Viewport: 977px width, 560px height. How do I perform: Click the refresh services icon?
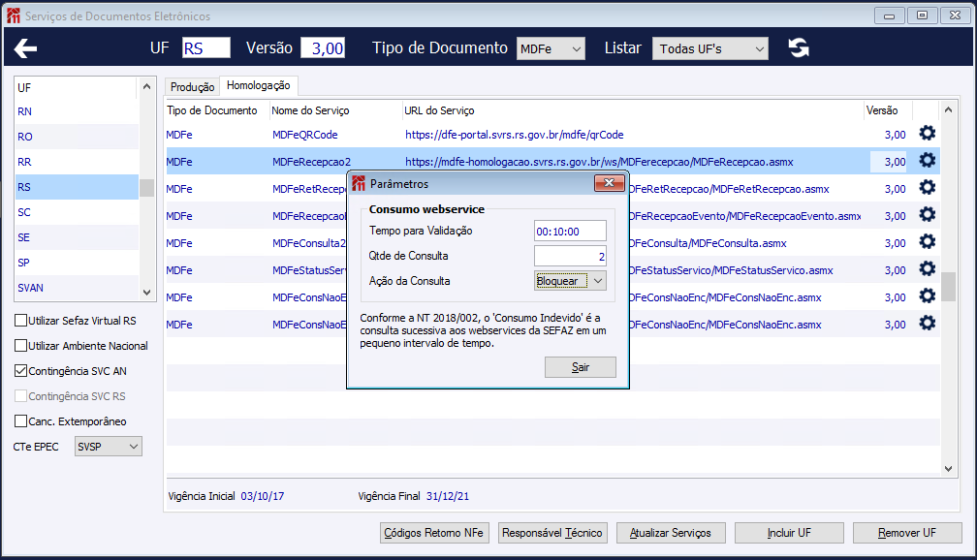799,48
